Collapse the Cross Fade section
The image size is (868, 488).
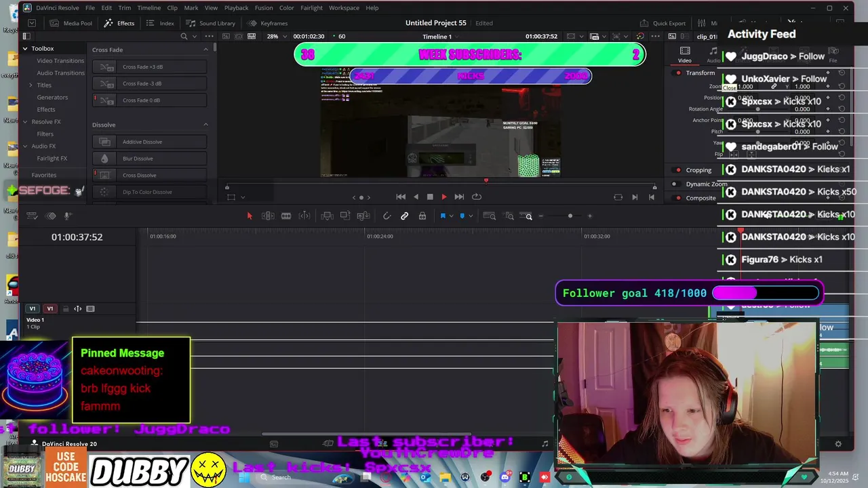[x=206, y=49]
